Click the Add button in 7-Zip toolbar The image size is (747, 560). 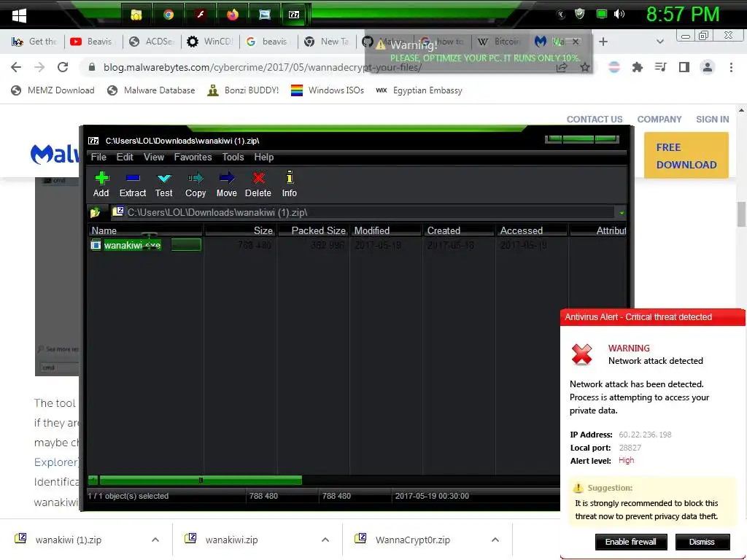[101, 184]
